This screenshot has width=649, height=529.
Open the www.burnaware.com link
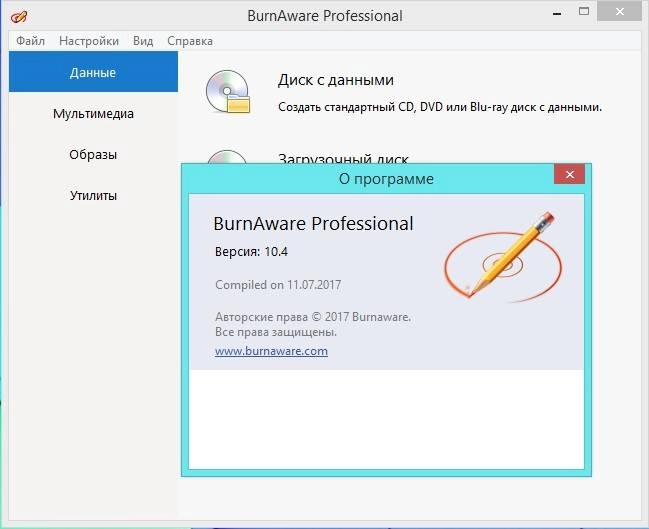click(272, 351)
